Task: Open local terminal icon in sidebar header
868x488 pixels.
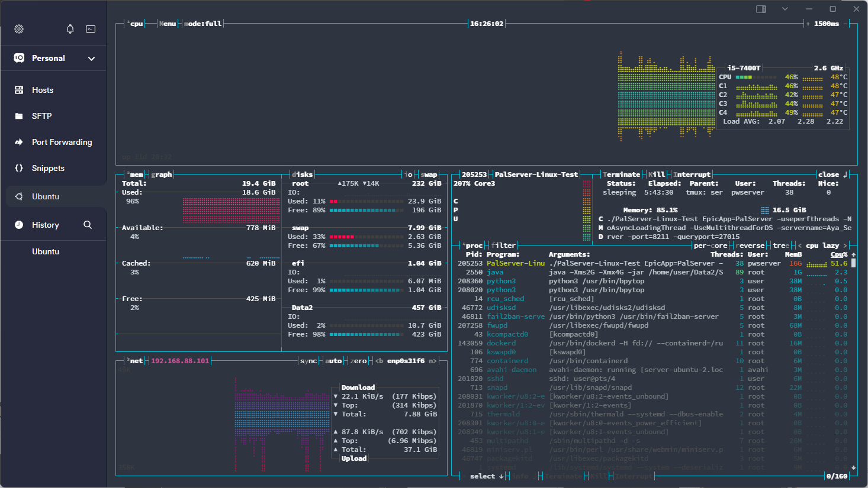Action: [91, 29]
